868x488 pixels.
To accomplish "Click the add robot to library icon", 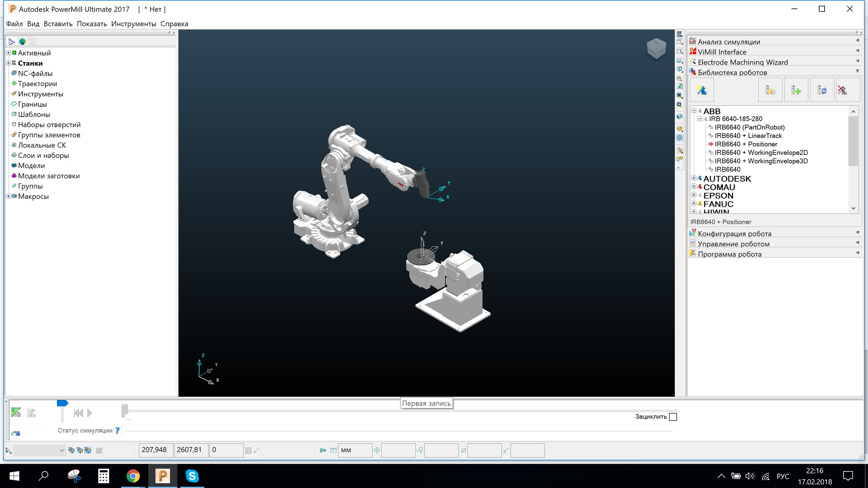I will click(x=796, y=90).
